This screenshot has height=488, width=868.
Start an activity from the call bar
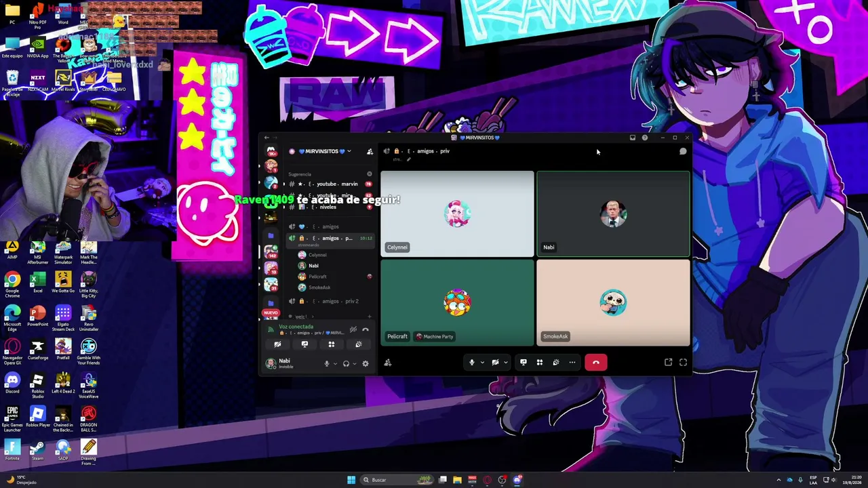[540, 363]
